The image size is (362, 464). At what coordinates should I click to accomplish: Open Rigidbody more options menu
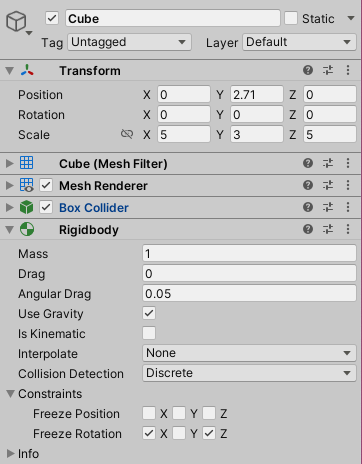[x=348, y=229]
